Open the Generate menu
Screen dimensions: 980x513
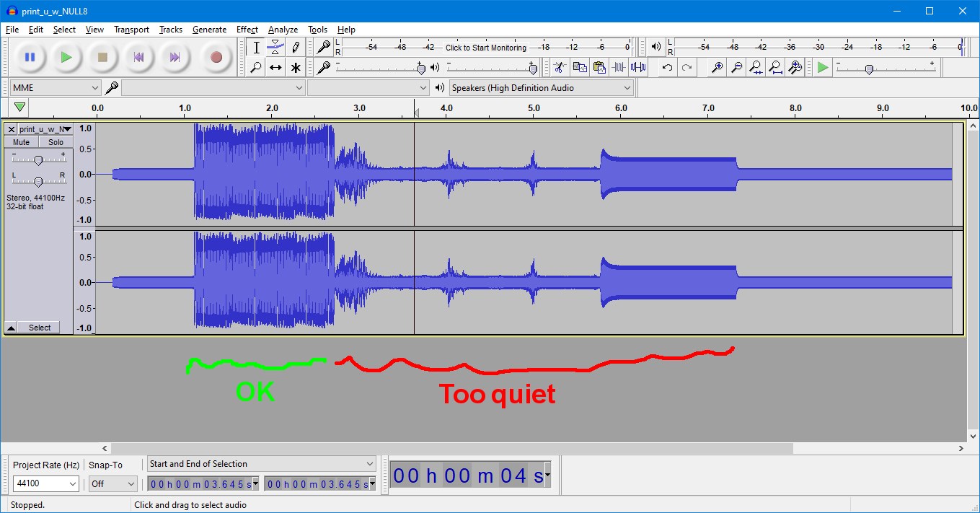coord(209,30)
